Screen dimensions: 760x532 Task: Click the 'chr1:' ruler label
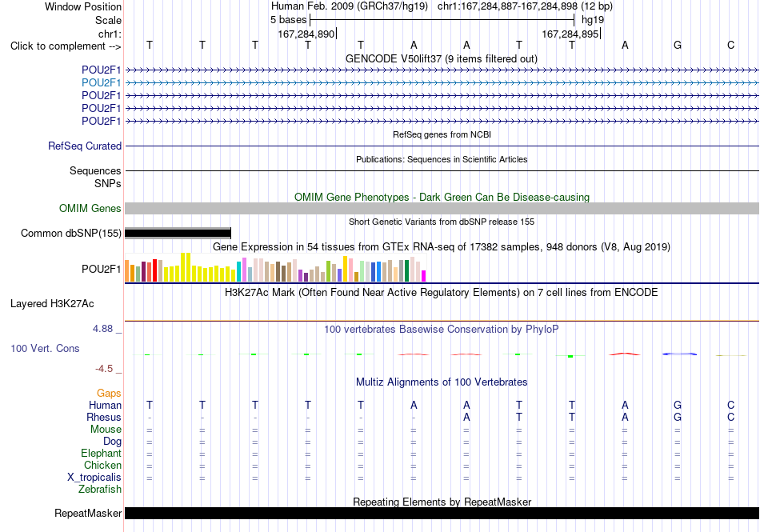tap(110, 34)
